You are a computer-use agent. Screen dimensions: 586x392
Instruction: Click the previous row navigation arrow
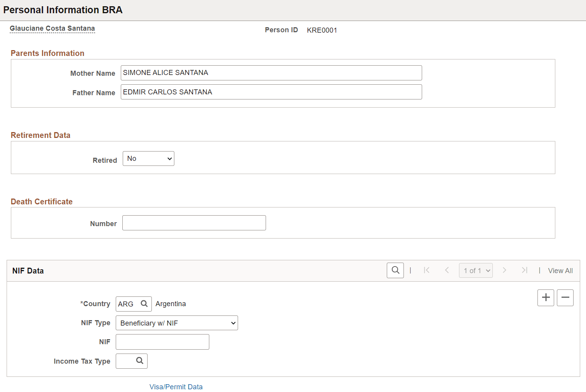click(x=447, y=270)
